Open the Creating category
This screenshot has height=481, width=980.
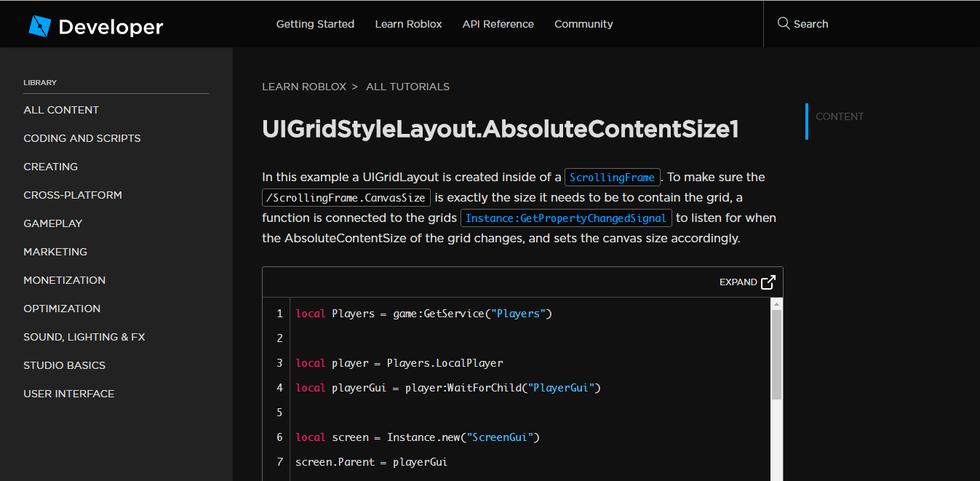(50, 167)
